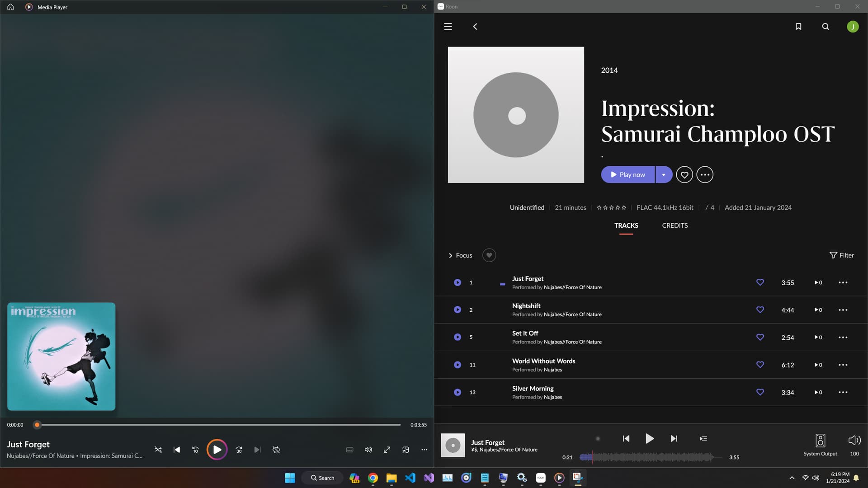Skip forward 30 seconds in Media Player
The width and height of the screenshot is (868, 488).
point(239,450)
